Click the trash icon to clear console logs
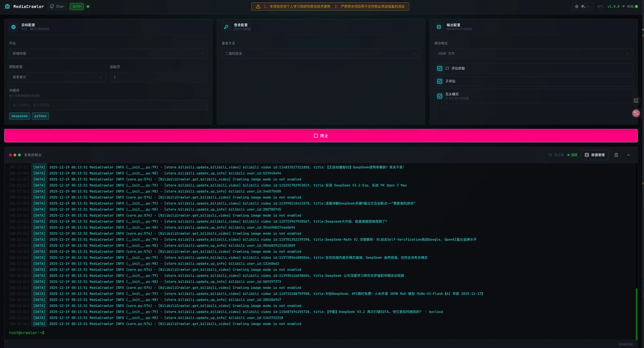The image size is (644, 348). click(616, 155)
